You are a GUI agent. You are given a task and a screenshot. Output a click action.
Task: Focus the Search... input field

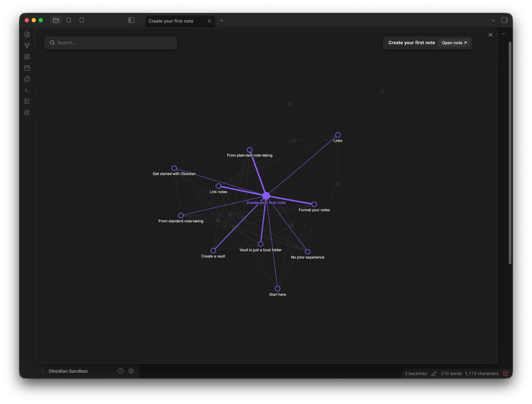[x=111, y=43]
